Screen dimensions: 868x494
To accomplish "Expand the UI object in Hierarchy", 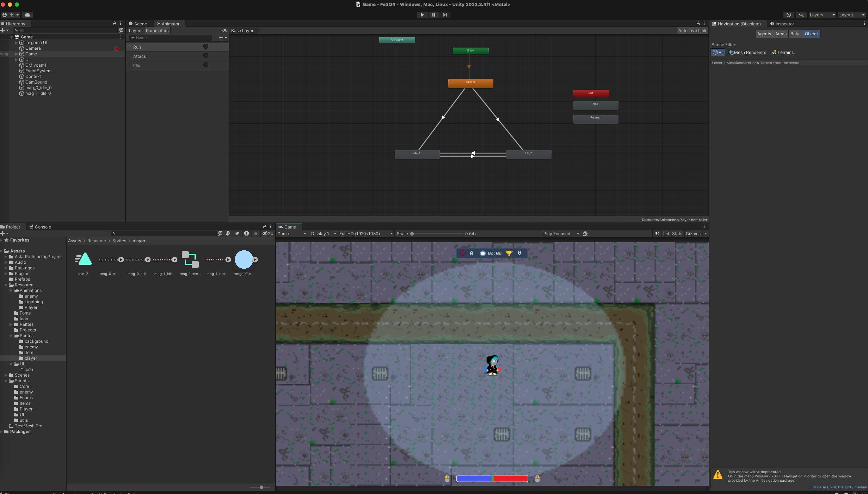I will click(16, 60).
